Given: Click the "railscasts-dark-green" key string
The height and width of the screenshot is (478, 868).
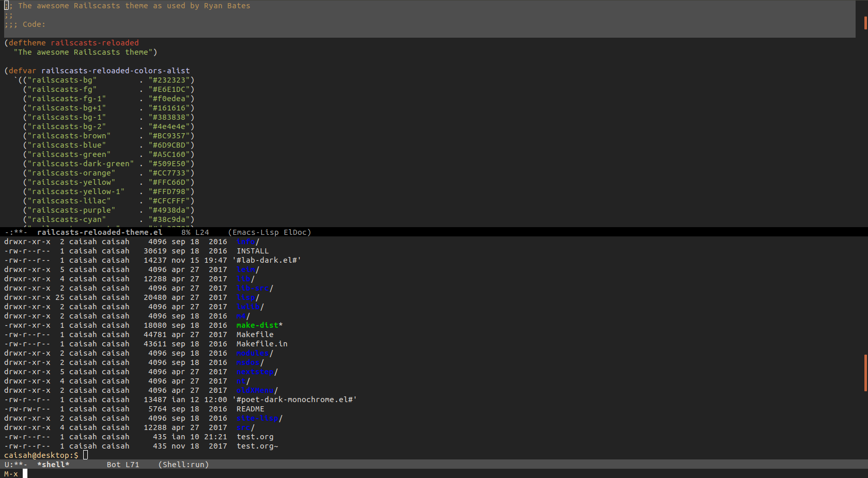Looking at the screenshot, I should click(x=81, y=164).
